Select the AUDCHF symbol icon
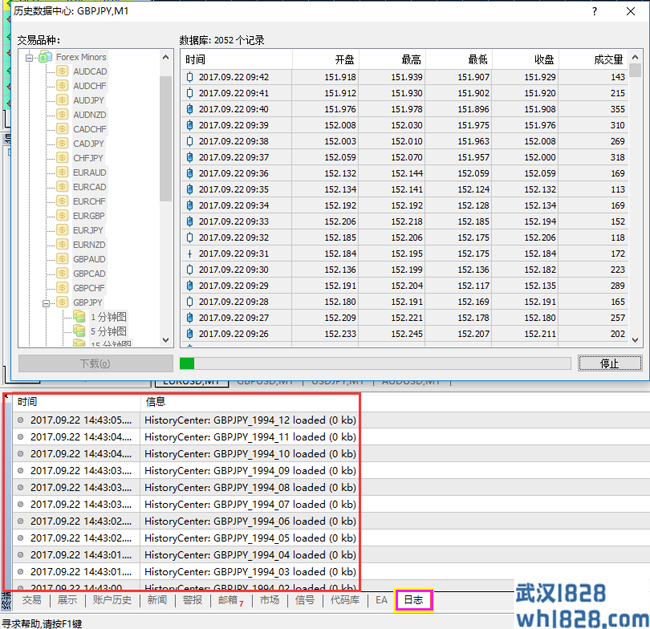Screen dimensions: 650x629 (x=62, y=86)
